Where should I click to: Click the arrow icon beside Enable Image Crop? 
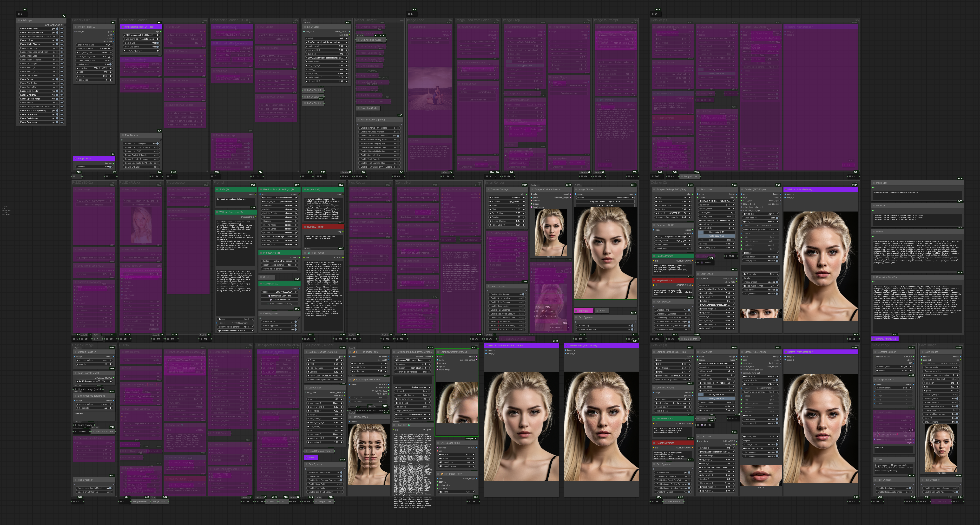[61, 56]
